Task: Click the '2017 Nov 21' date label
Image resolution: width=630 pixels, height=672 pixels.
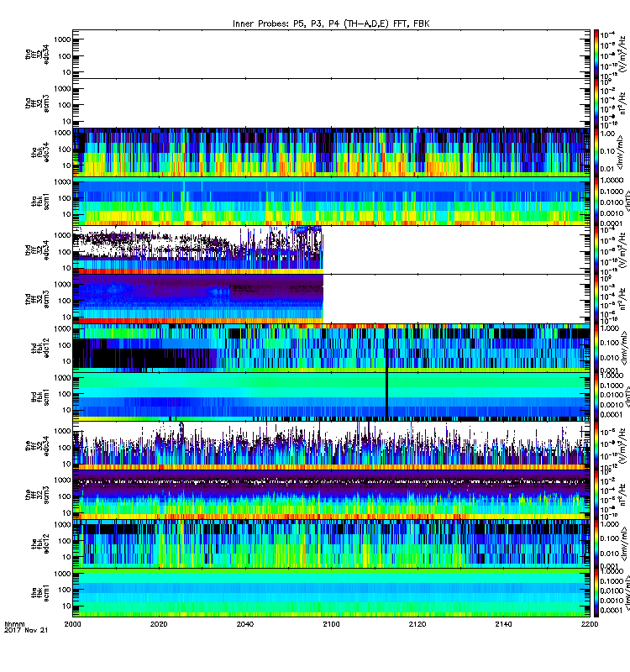Action: pos(26,630)
